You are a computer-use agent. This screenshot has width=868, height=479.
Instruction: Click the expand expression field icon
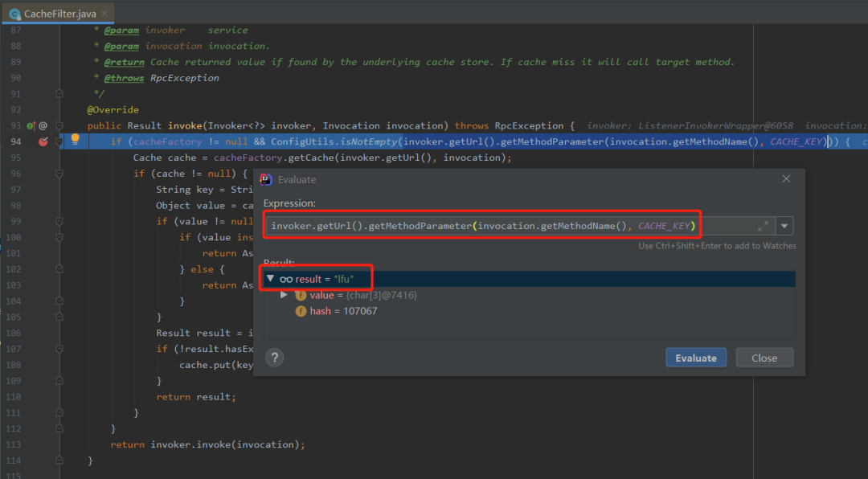pos(763,227)
